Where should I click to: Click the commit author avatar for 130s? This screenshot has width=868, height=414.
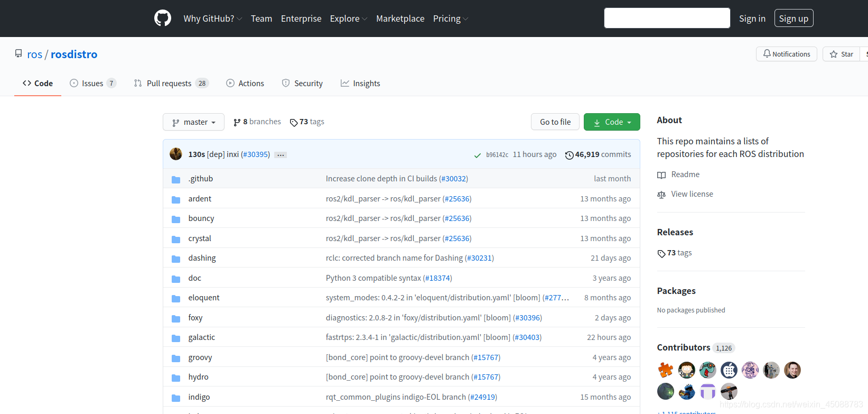pyautogui.click(x=176, y=154)
